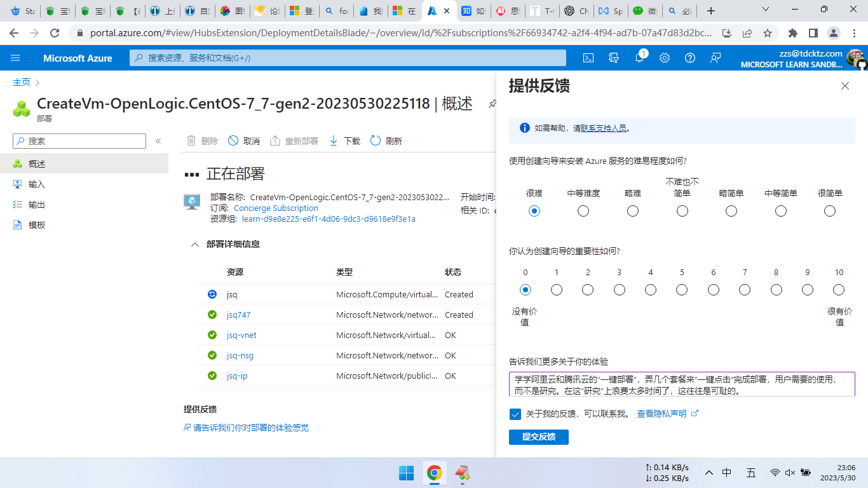Open the notifications bell
The width and height of the screenshot is (868, 488).
[x=639, y=58]
